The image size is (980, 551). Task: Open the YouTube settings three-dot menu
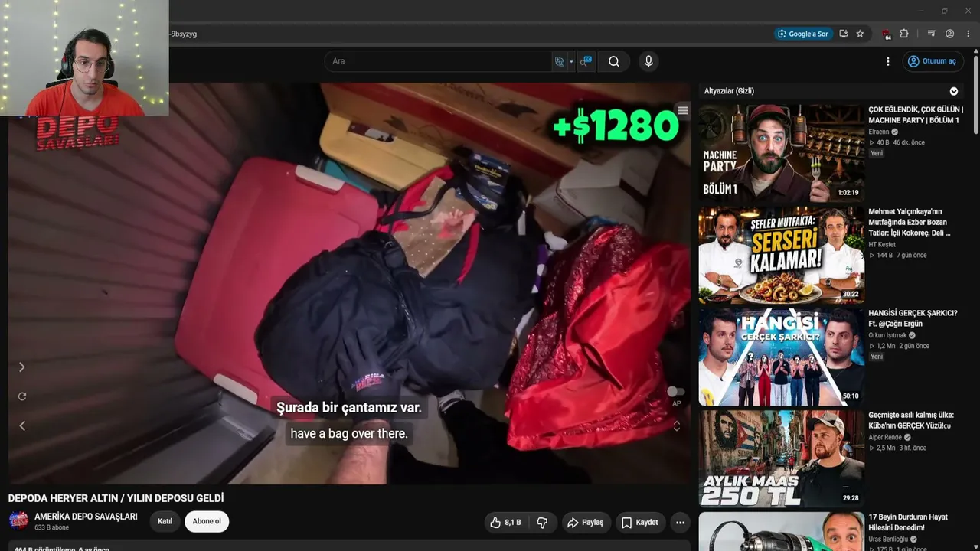coord(888,61)
